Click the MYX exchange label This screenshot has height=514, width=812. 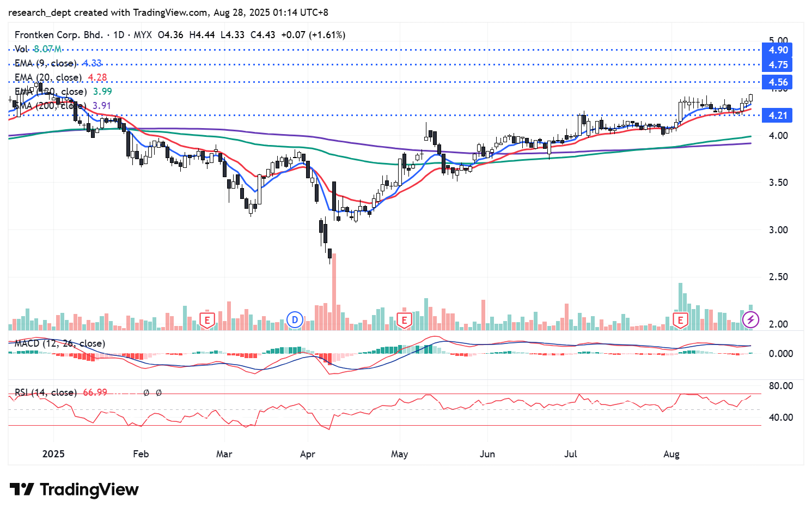click(x=143, y=35)
